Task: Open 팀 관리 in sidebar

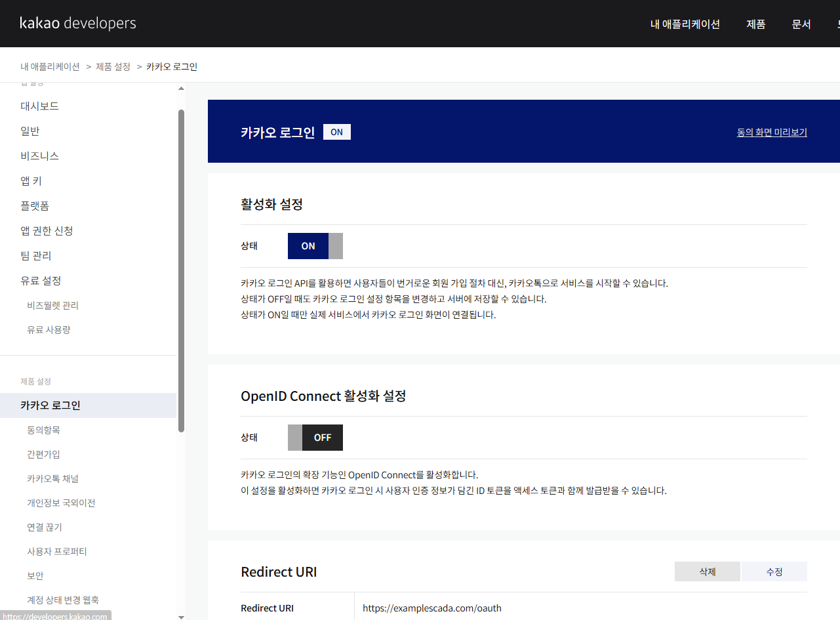Action: (x=36, y=256)
